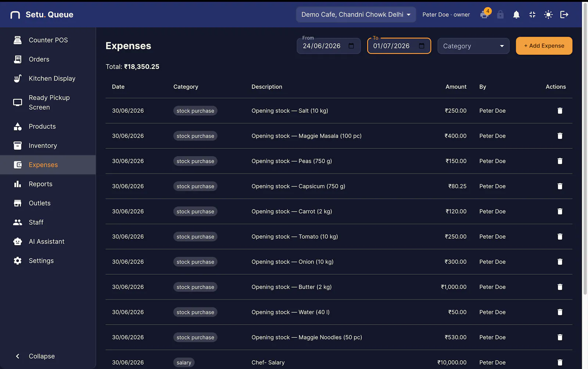
Task: Delete the Maggie Masala expense
Action: tap(560, 136)
